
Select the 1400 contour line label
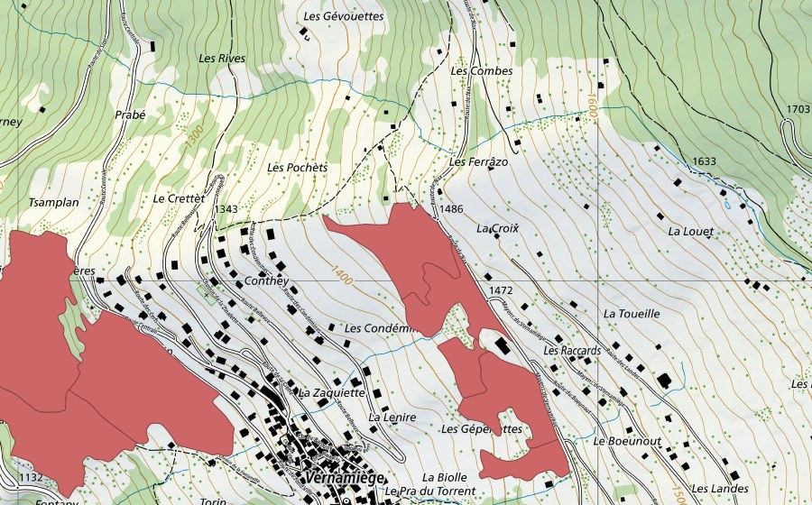[341, 275]
